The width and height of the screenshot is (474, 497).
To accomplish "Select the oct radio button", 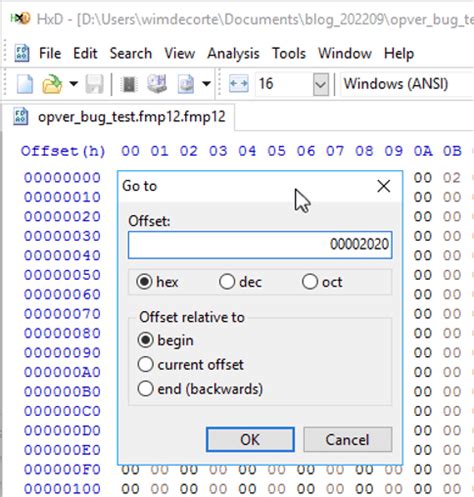I will click(310, 282).
